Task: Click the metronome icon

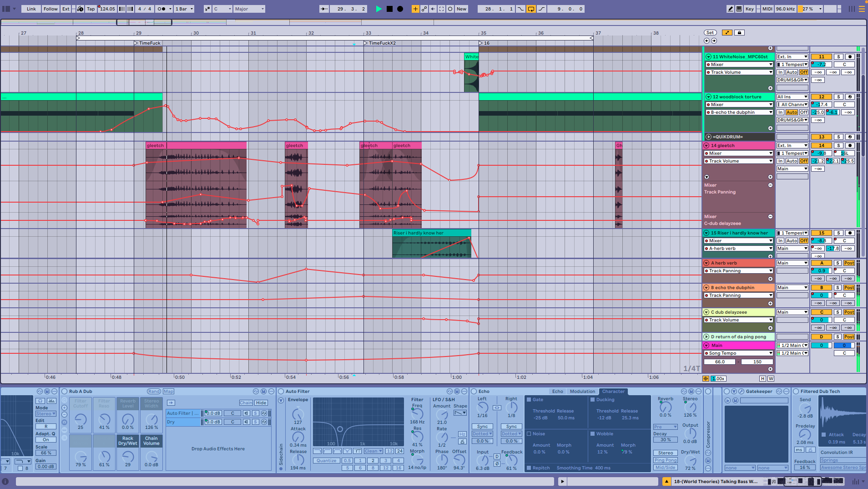Action: point(161,9)
